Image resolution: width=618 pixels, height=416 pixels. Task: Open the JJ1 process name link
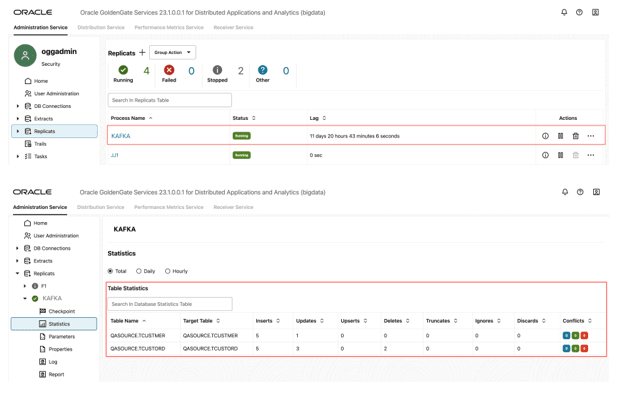pos(114,155)
